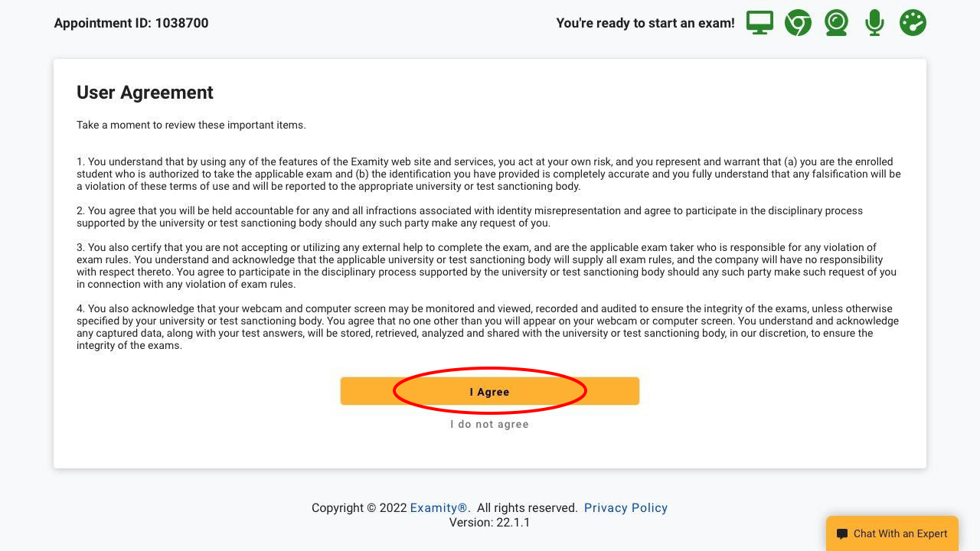Click the "You're ready to start an exam!" message
The width and height of the screenshot is (980, 551).
(x=645, y=23)
